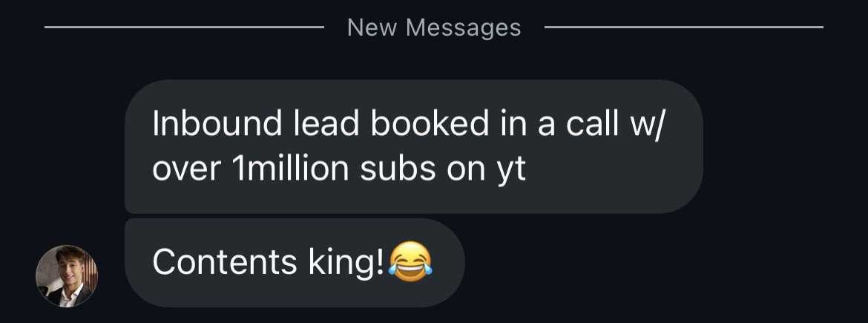This screenshot has height=323, width=868.
Task: Click the word 'call' in first message
Action: (x=591, y=123)
